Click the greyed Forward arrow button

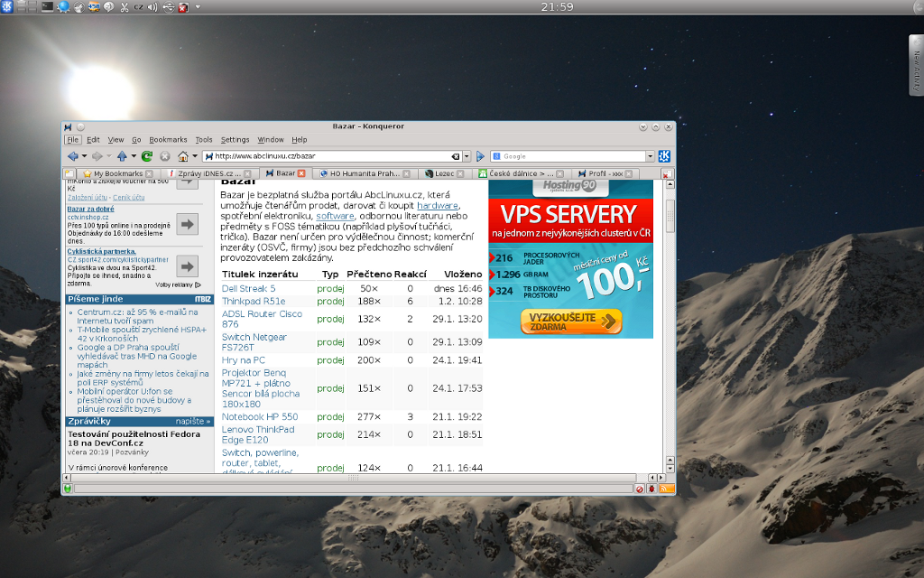pyautogui.click(x=97, y=156)
